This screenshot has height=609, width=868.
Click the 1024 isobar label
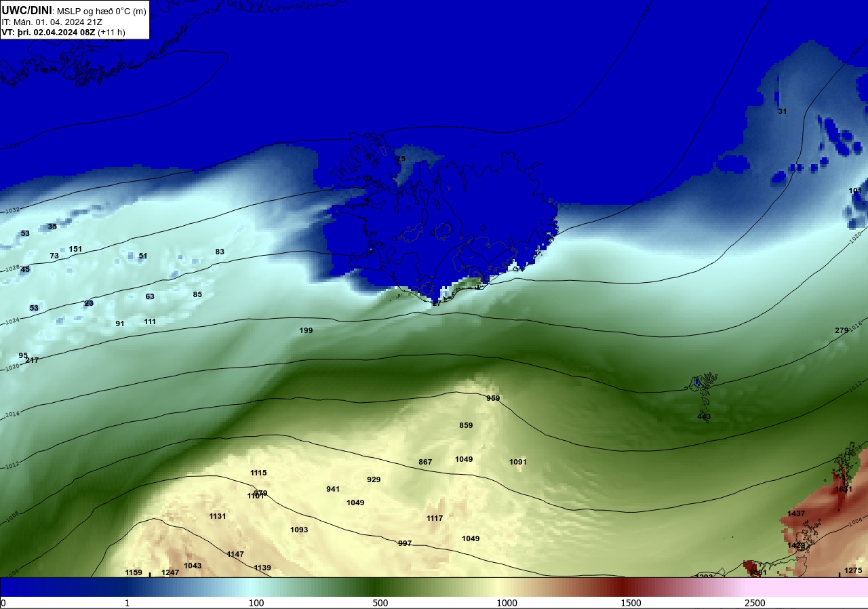11,321
